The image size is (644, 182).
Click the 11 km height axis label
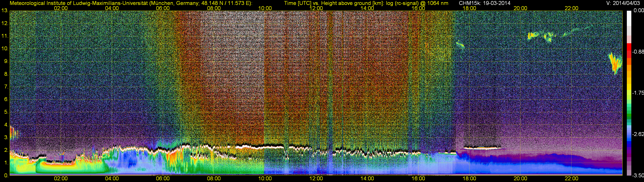point(5,36)
